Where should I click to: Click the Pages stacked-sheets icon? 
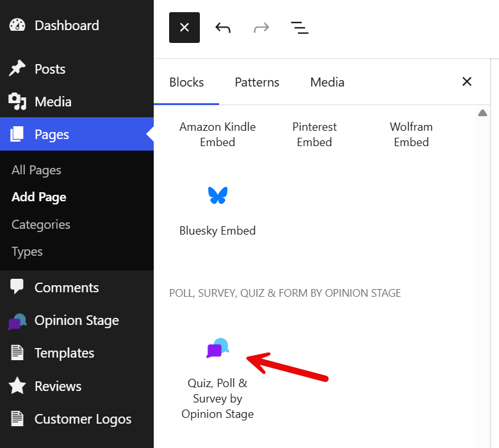click(x=17, y=134)
